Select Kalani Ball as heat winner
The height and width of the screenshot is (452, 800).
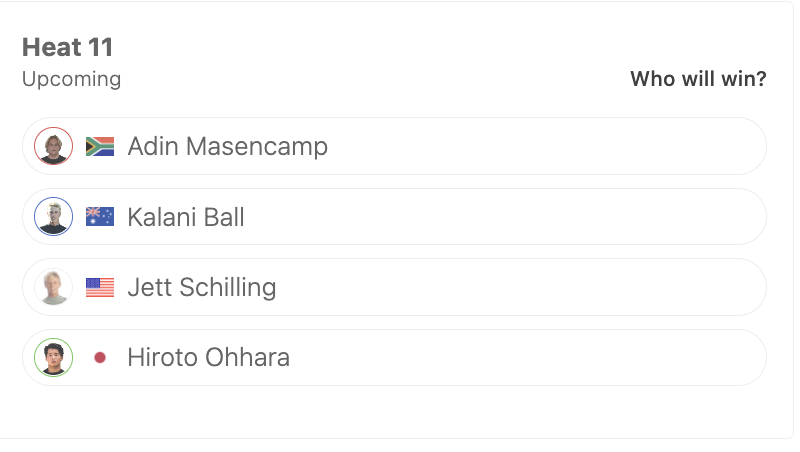coord(394,216)
